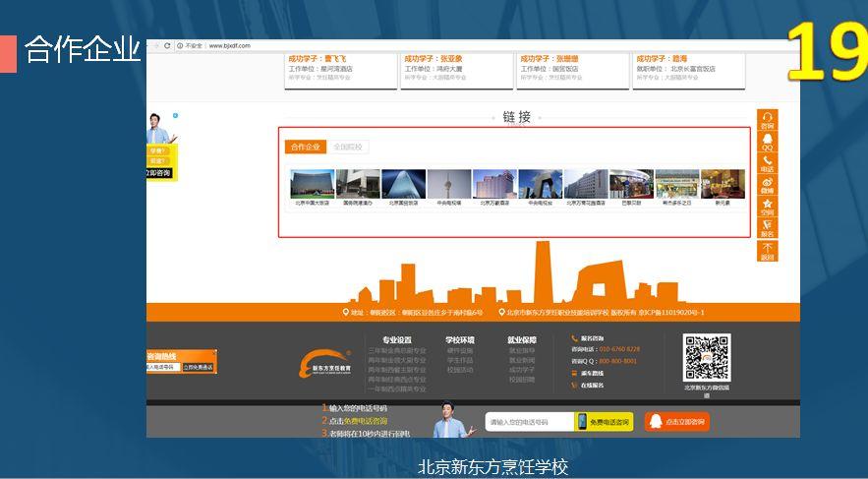Close the 咨询热线 floating widget

(x=214, y=352)
